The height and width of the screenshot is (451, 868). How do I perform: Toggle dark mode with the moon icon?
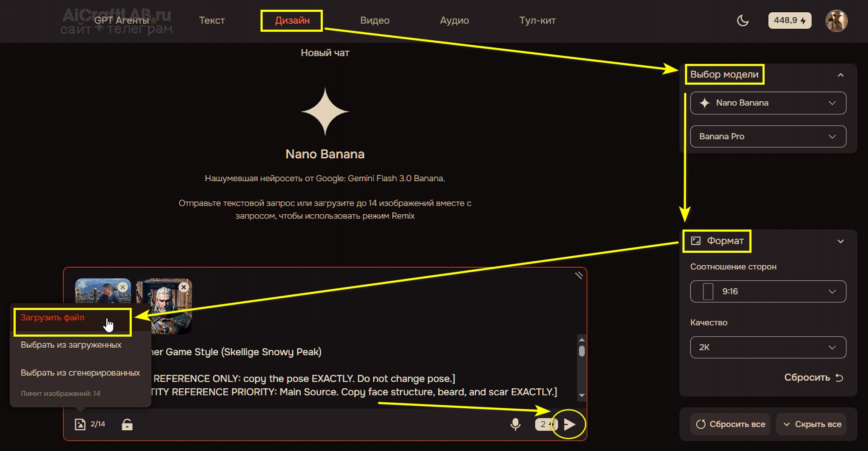(x=743, y=20)
